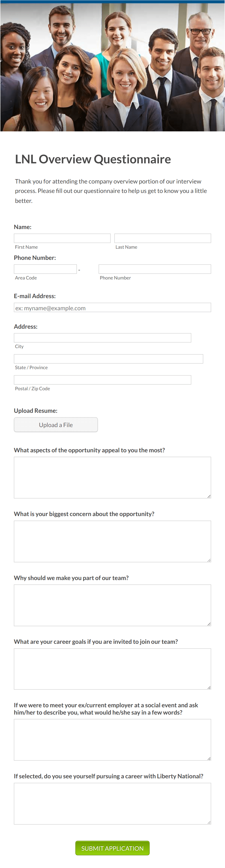Click the employer description answer box
This screenshot has height=868, width=225.
click(x=112, y=740)
